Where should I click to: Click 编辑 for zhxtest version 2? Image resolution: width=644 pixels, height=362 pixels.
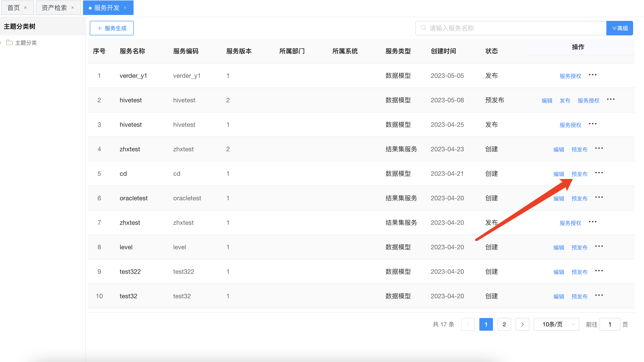559,149
